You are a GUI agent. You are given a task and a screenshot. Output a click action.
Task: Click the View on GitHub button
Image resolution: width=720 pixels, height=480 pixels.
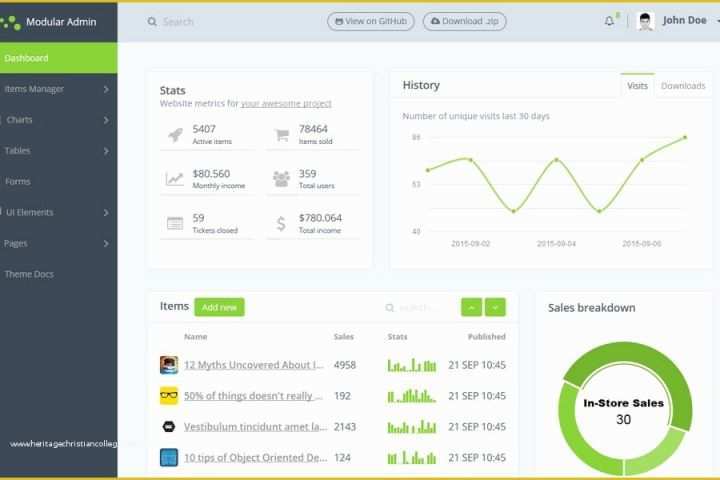click(371, 21)
